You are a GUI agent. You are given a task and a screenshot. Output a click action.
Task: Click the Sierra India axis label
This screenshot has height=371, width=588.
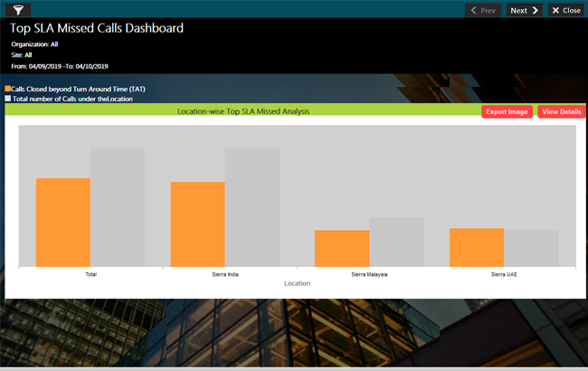click(x=225, y=273)
